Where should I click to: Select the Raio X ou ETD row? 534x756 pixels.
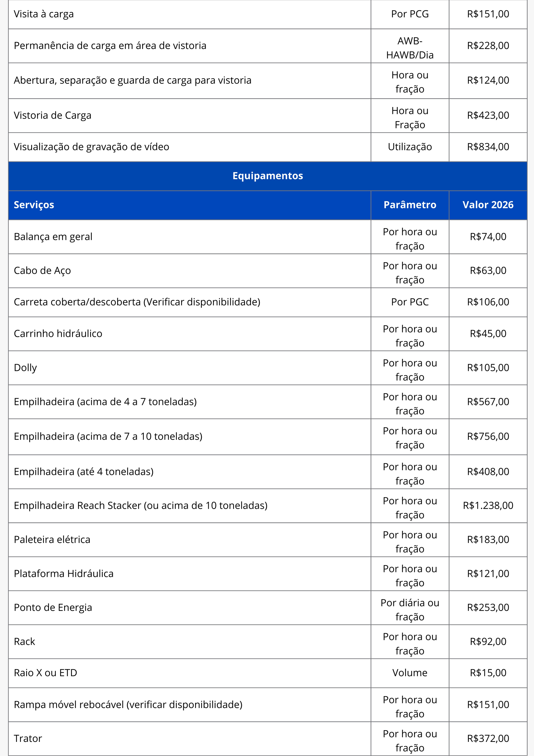point(268,673)
